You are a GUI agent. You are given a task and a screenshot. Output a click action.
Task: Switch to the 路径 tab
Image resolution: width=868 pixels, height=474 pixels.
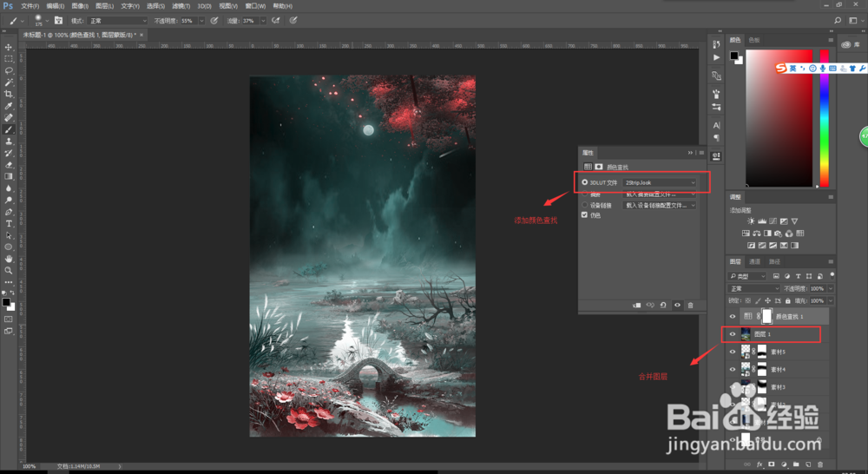coord(774,261)
